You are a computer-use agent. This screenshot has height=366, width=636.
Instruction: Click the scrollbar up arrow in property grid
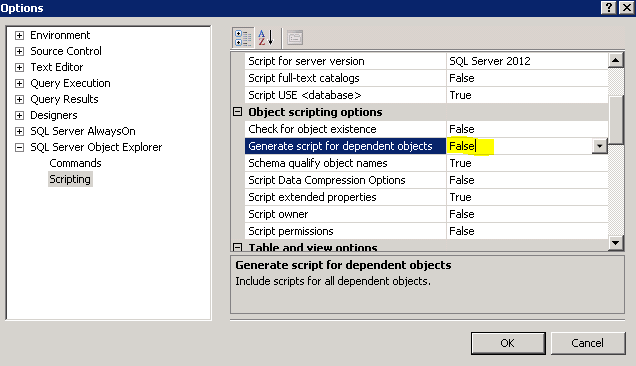616,60
